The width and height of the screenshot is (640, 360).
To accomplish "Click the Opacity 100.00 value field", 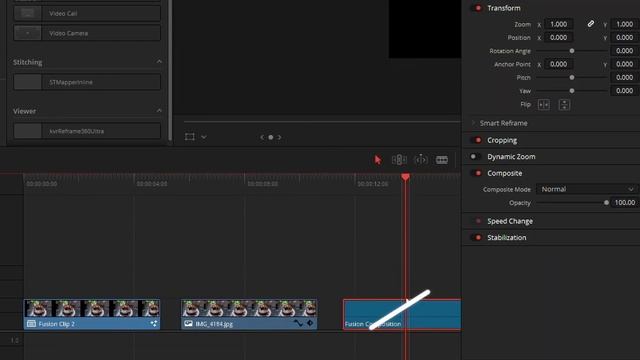I will point(625,202).
